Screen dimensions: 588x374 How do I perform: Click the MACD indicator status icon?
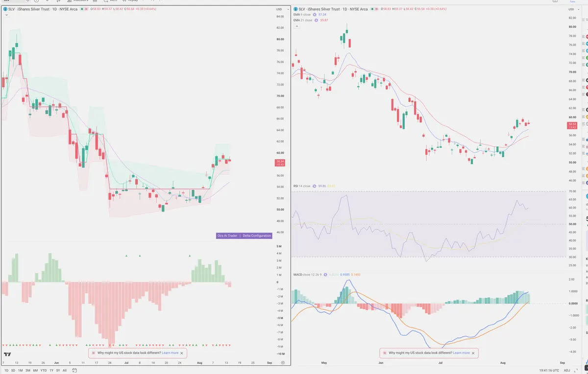[x=325, y=275]
